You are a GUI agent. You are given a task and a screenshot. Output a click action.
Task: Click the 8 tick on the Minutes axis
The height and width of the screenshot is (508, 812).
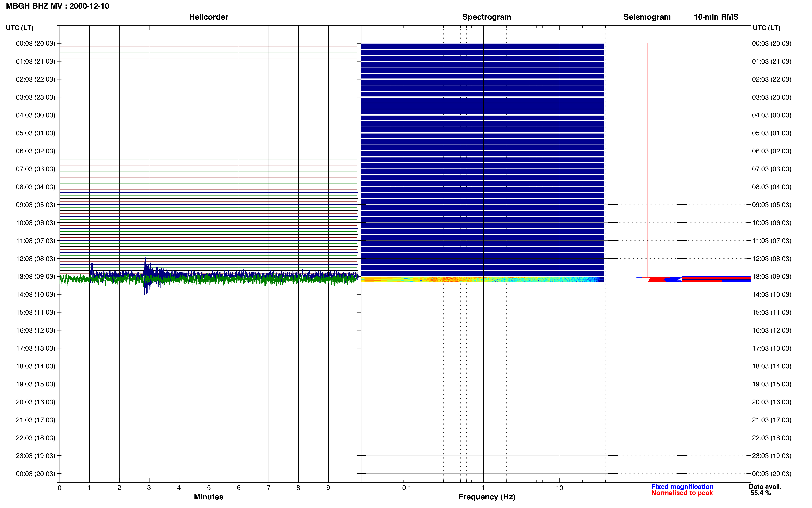pyautogui.click(x=298, y=487)
